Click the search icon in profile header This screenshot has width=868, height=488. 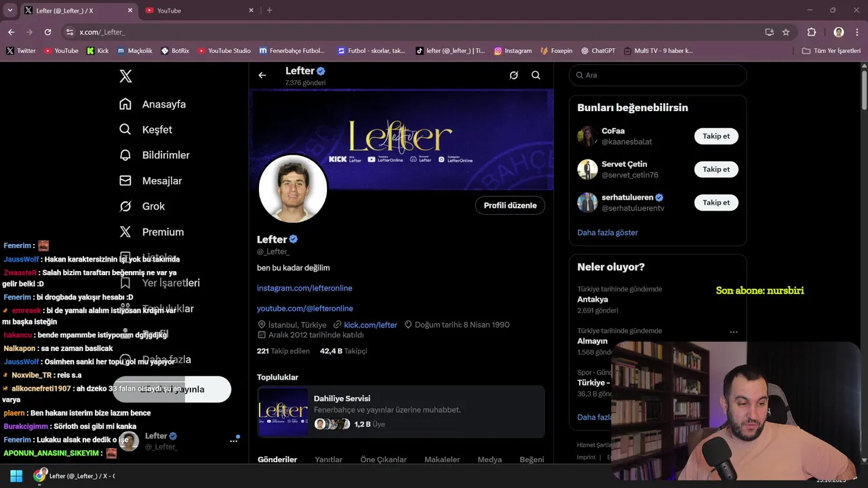tap(536, 75)
